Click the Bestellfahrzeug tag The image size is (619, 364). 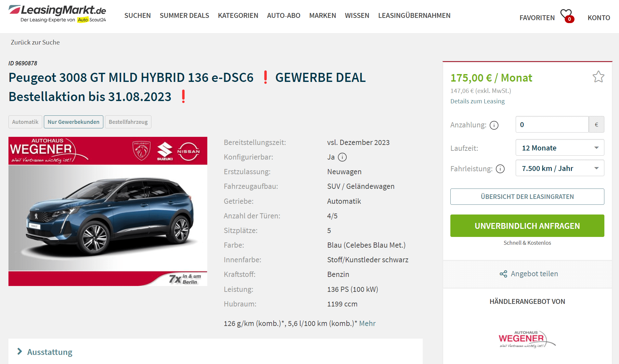128,122
